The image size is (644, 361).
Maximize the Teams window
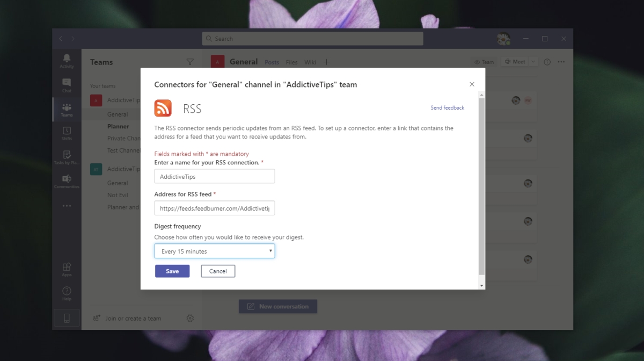[x=545, y=39]
